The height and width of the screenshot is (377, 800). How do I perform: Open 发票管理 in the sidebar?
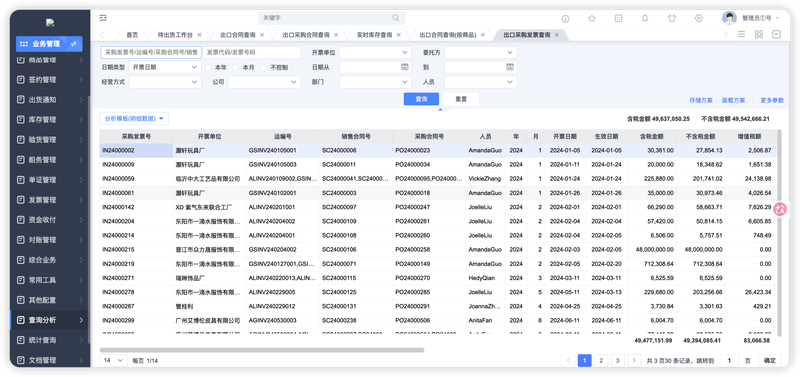click(50, 200)
